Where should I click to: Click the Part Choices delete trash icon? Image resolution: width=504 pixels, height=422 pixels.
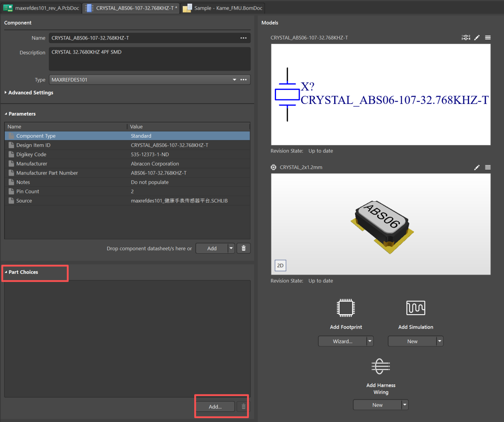(243, 406)
